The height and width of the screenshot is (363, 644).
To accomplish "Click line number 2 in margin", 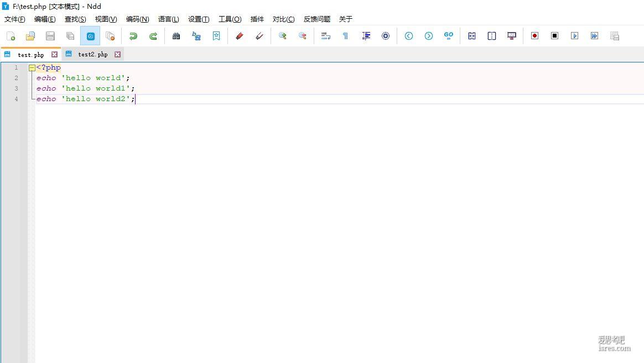I will pos(17,78).
